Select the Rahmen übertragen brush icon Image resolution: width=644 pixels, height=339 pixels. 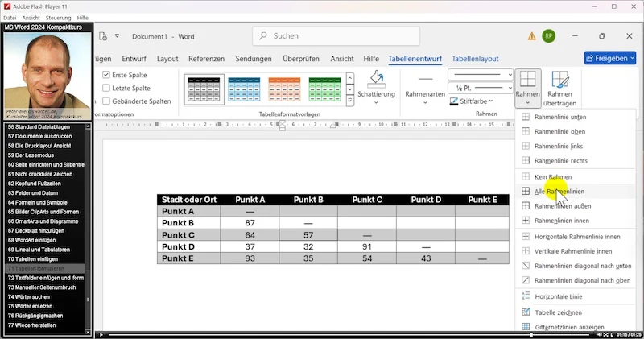(559, 79)
